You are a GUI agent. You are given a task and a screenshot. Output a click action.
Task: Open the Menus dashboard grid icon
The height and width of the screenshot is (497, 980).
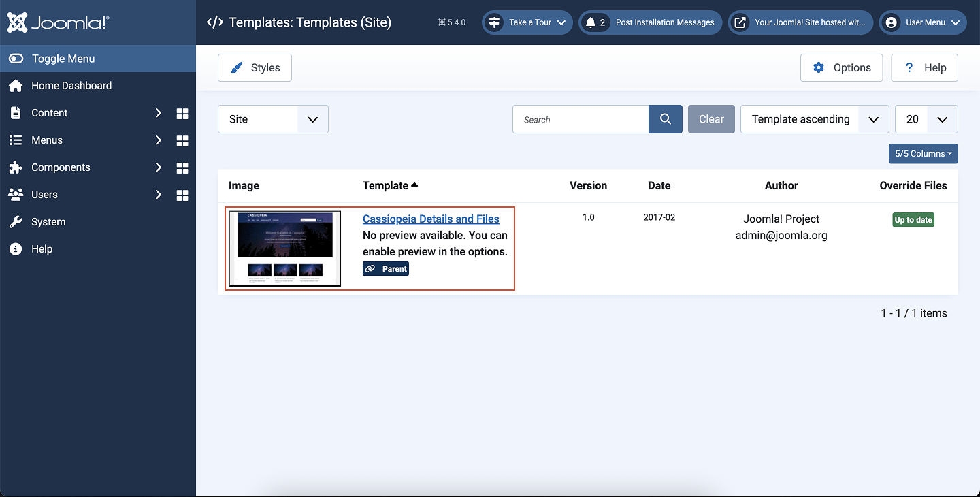click(182, 140)
